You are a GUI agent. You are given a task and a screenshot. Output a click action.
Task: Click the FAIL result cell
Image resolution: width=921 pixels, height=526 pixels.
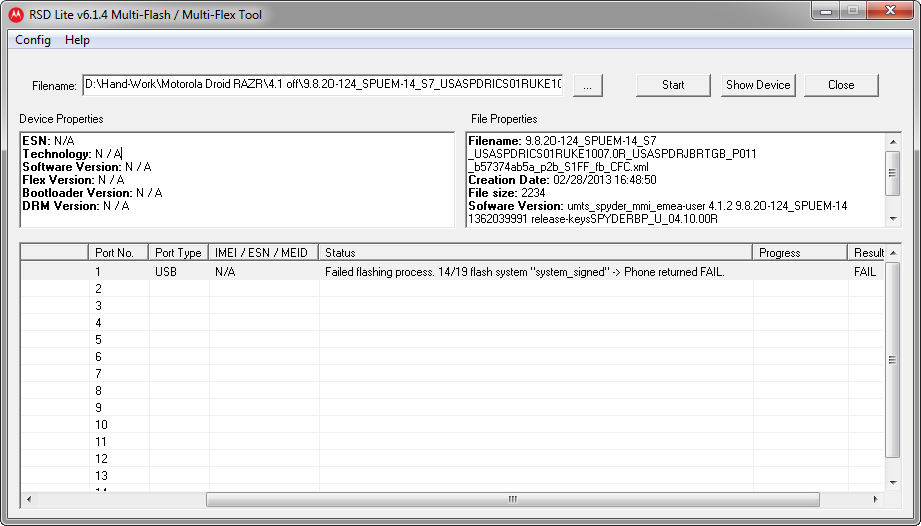click(x=865, y=272)
